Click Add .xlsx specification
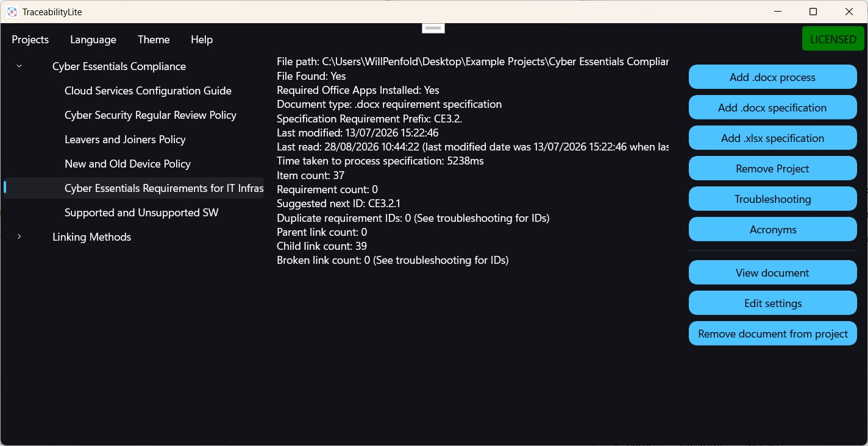The width and height of the screenshot is (868, 446). (772, 138)
